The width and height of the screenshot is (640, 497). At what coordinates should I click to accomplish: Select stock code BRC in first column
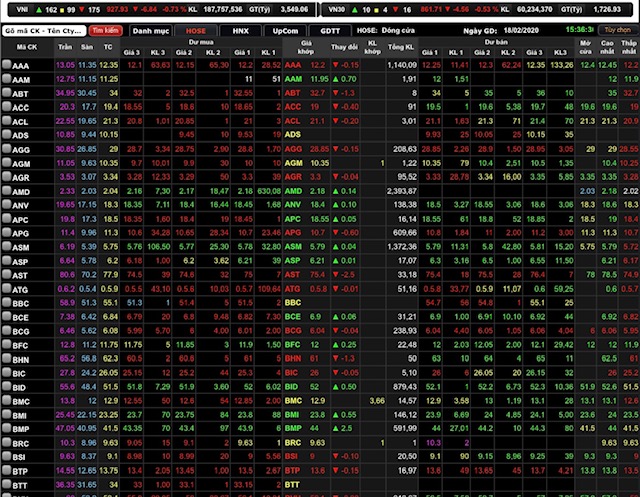(20, 444)
